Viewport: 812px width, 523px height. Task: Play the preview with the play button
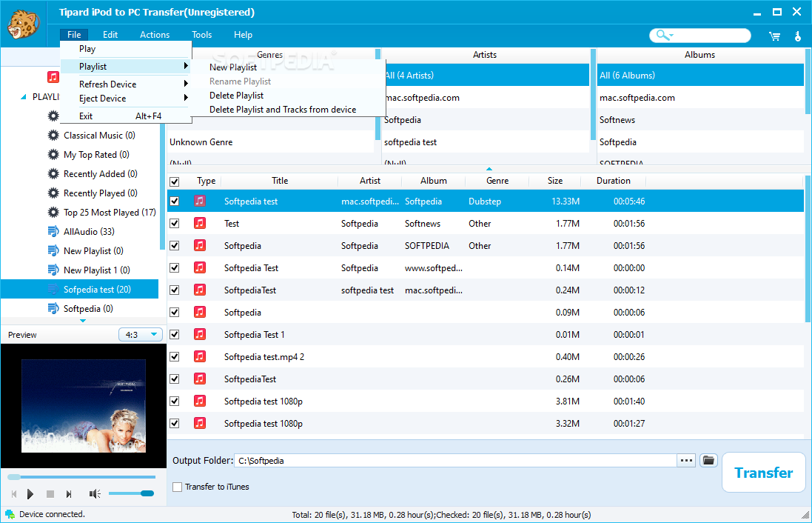30,494
